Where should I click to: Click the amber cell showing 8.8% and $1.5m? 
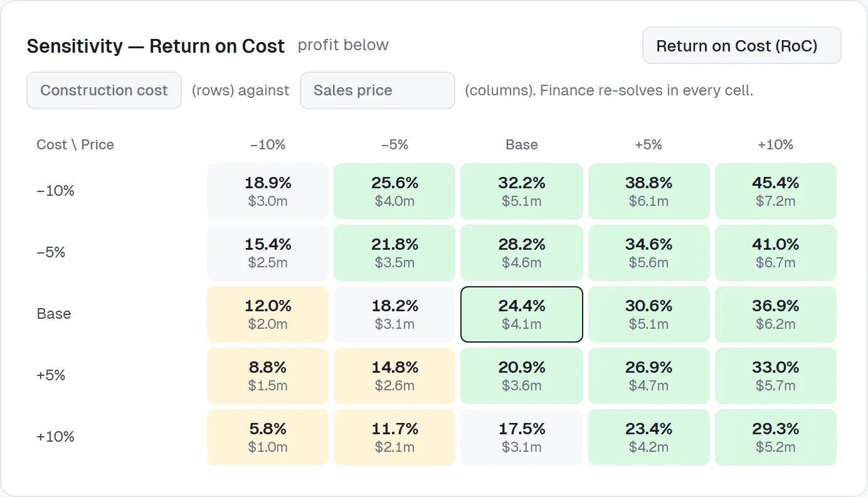coord(268,376)
